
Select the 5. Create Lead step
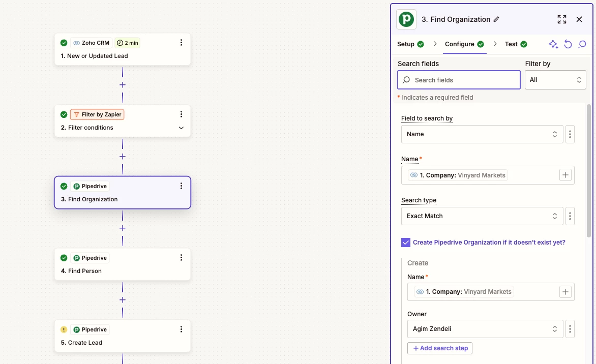tap(123, 336)
